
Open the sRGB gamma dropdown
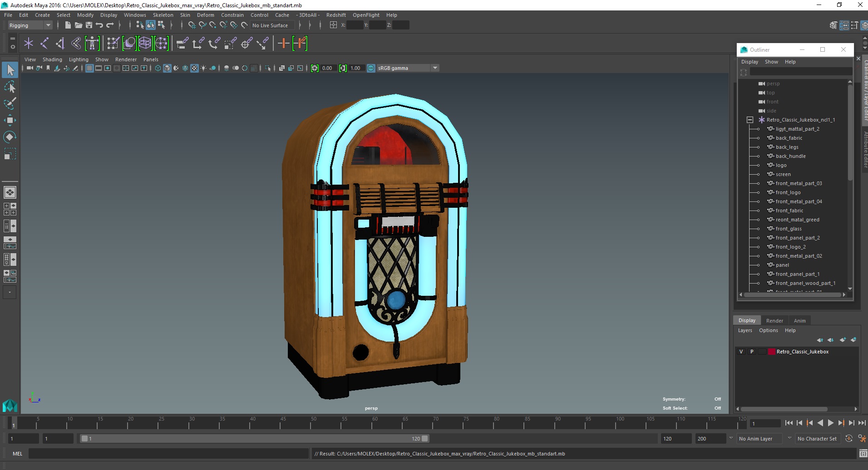(x=408, y=68)
